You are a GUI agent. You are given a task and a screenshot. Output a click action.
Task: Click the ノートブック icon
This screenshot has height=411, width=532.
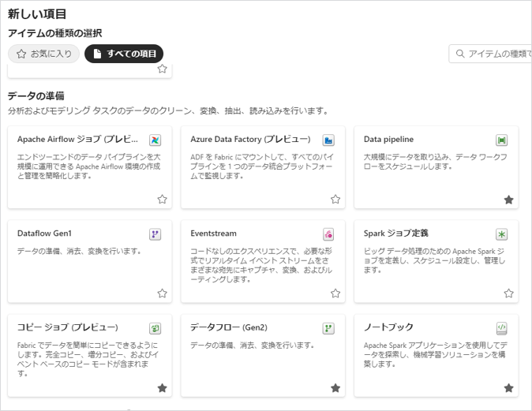pyautogui.click(x=501, y=328)
